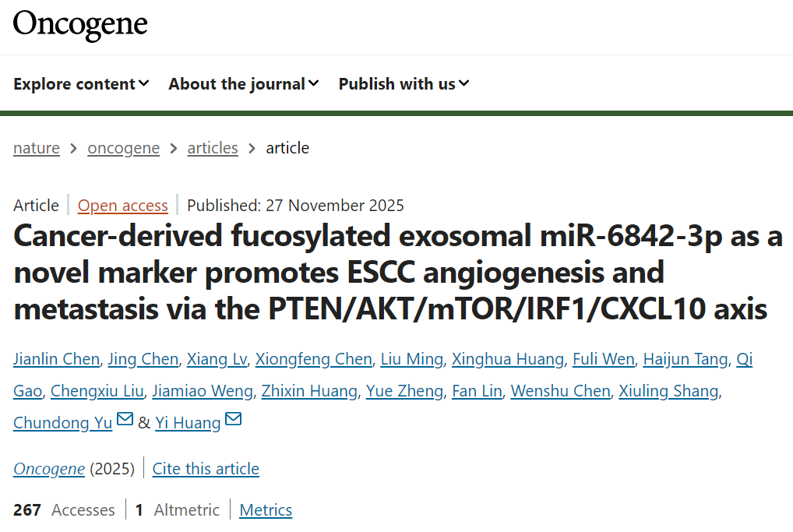Click corresponding author Chundong Yu

pyautogui.click(x=63, y=423)
